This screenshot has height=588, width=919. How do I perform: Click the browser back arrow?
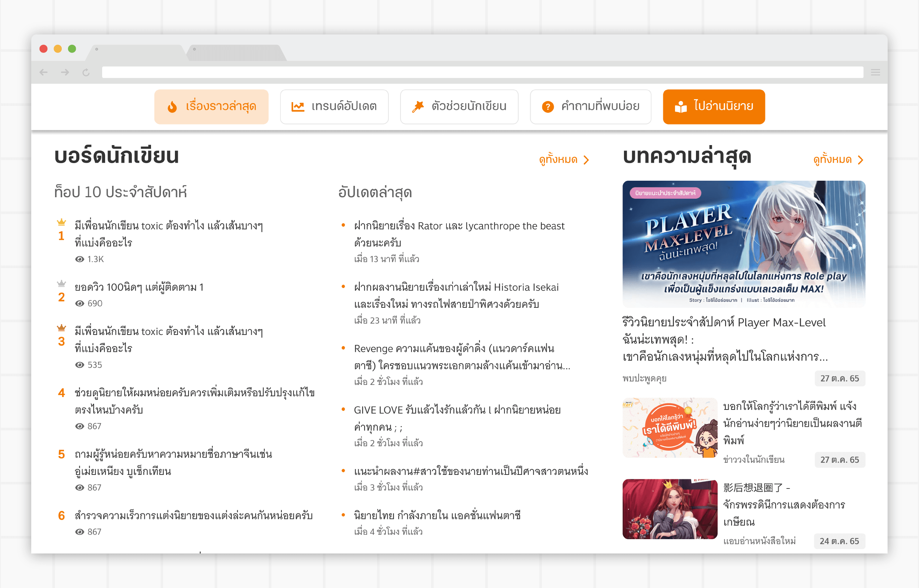[x=44, y=72]
